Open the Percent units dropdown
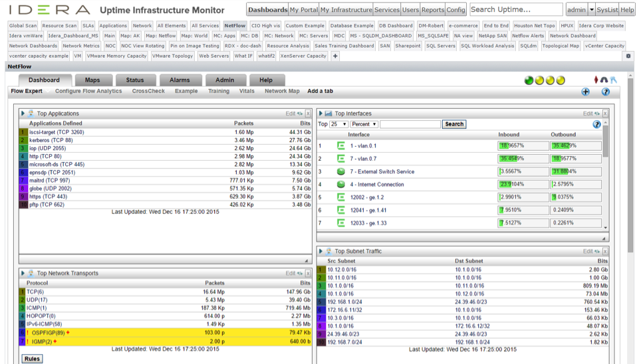 click(364, 124)
